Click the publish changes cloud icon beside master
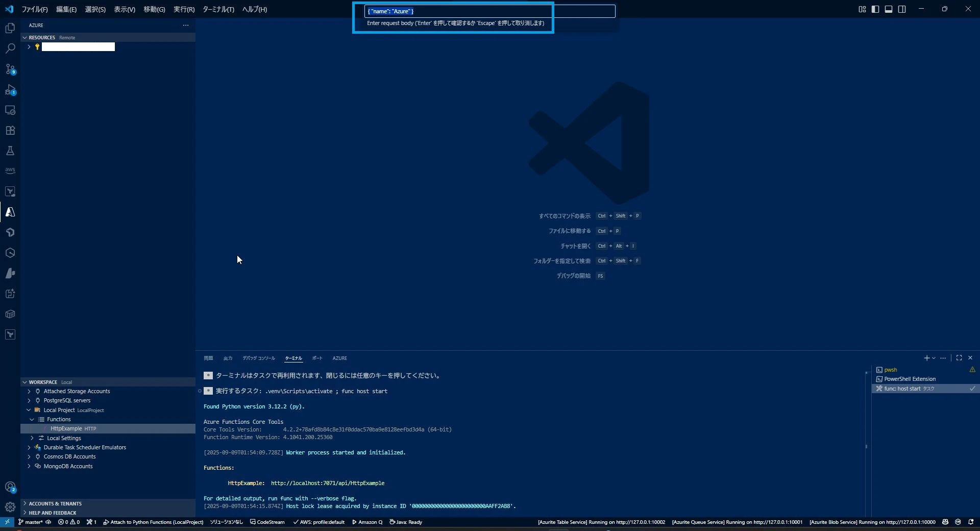The height and width of the screenshot is (531, 980). click(x=48, y=522)
